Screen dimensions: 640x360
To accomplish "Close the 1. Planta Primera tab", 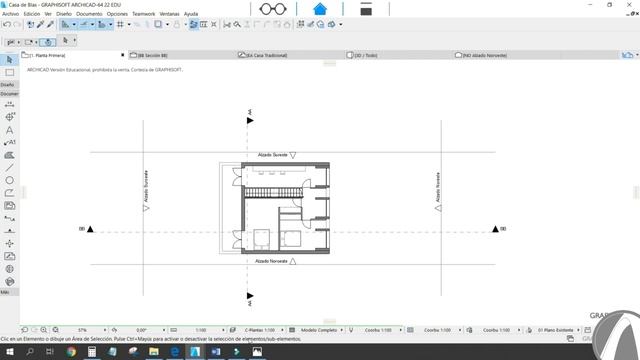I will [122, 55].
